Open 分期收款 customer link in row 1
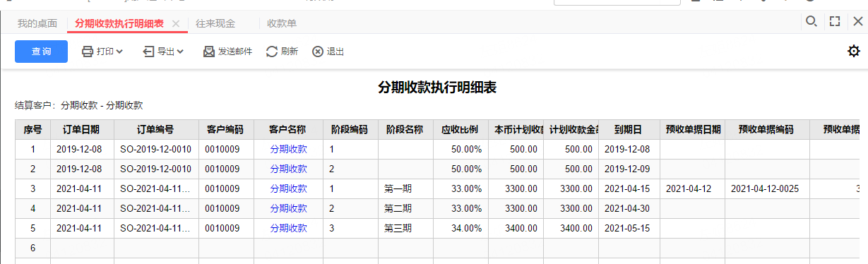Image resolution: width=868 pixels, height=264 pixels. 289,150
